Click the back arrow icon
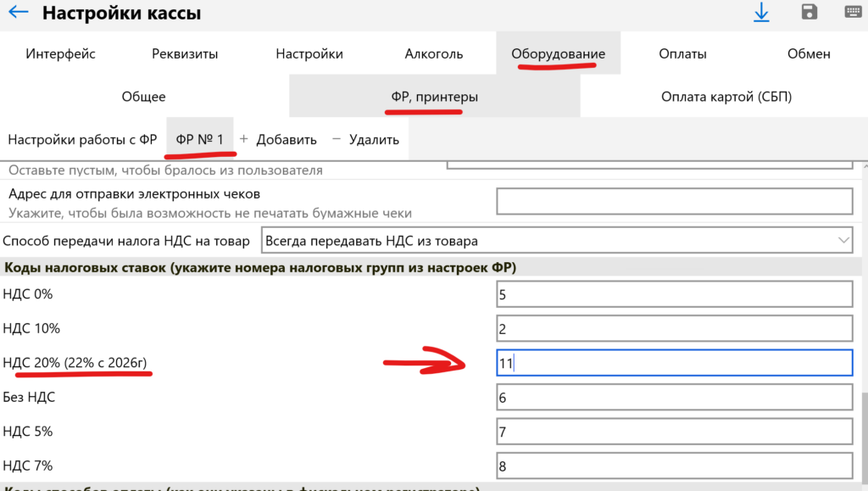 click(x=17, y=14)
